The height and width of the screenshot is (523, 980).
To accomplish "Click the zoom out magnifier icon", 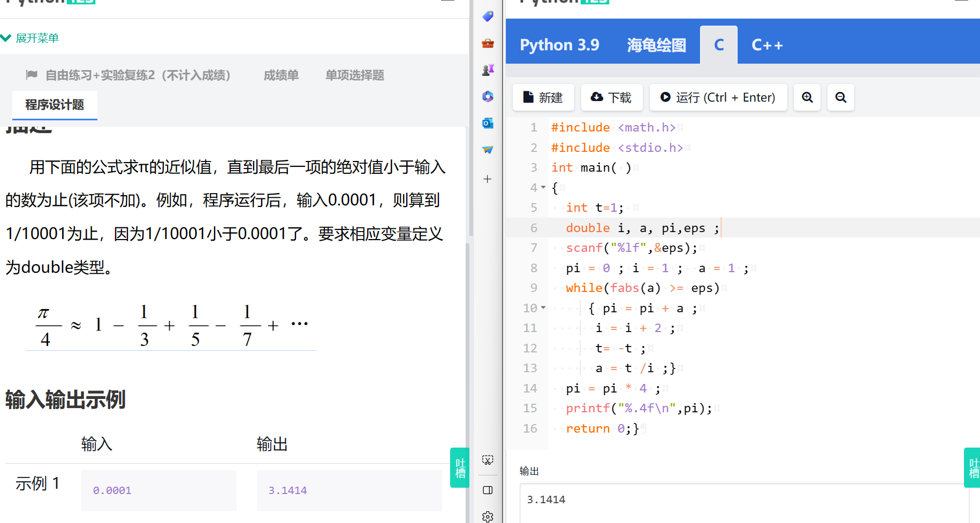I will tap(840, 97).
